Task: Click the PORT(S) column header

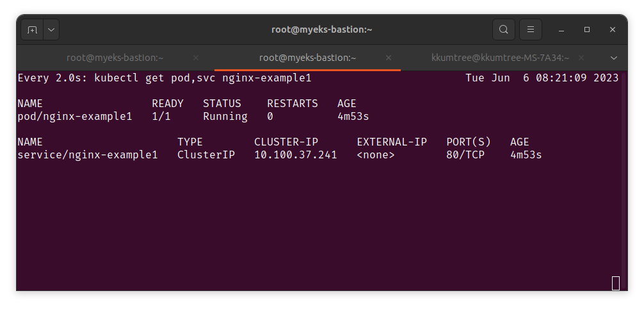Action: (x=469, y=142)
